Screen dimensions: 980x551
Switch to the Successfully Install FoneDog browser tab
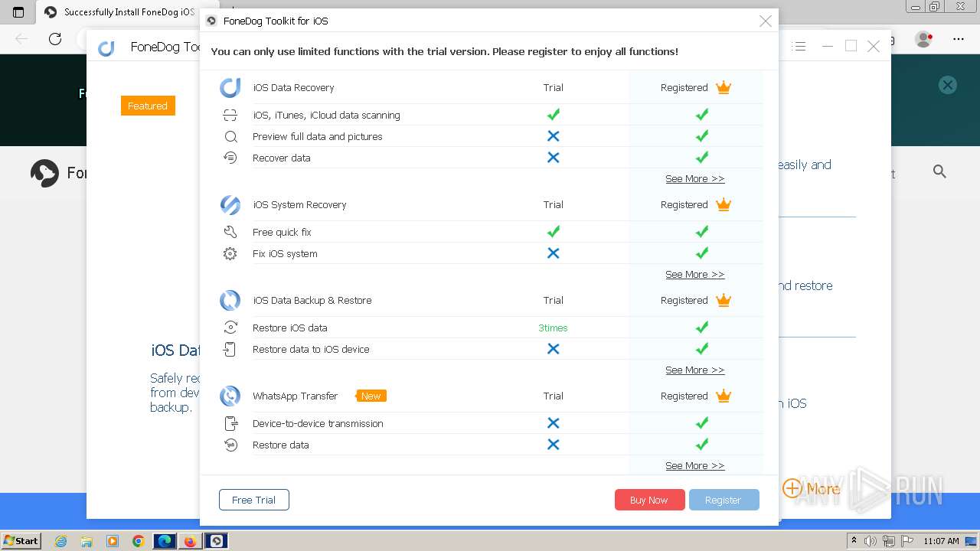[122, 12]
